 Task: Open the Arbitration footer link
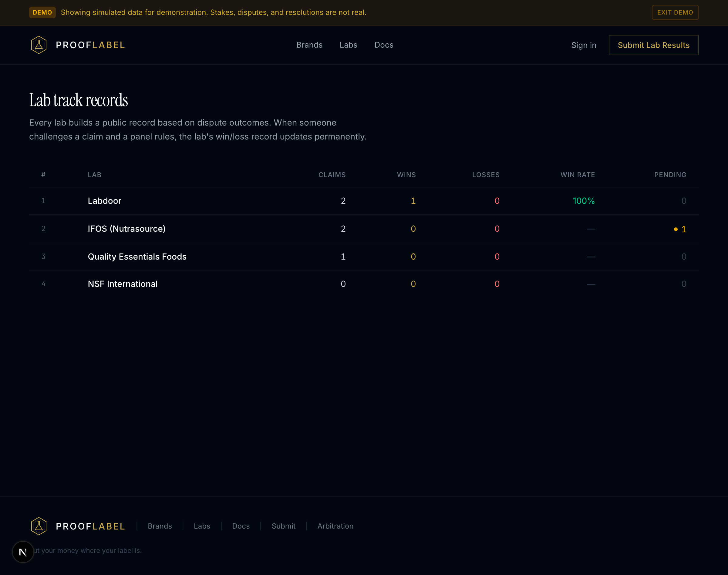(335, 526)
